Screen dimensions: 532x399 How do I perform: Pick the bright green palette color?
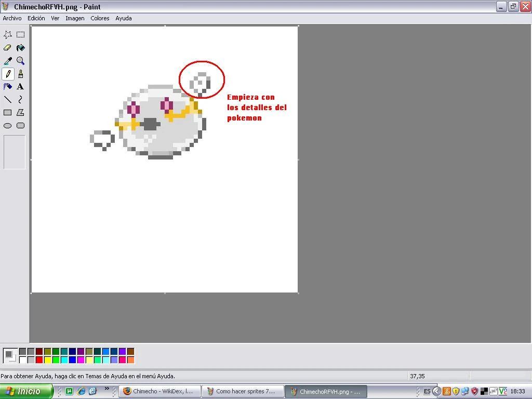56,360
